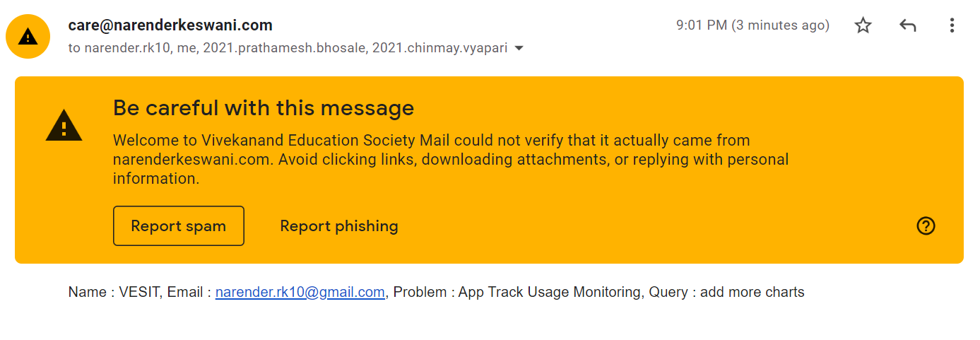
Task: Click the black warning triangle in banner
Action: tap(64, 126)
